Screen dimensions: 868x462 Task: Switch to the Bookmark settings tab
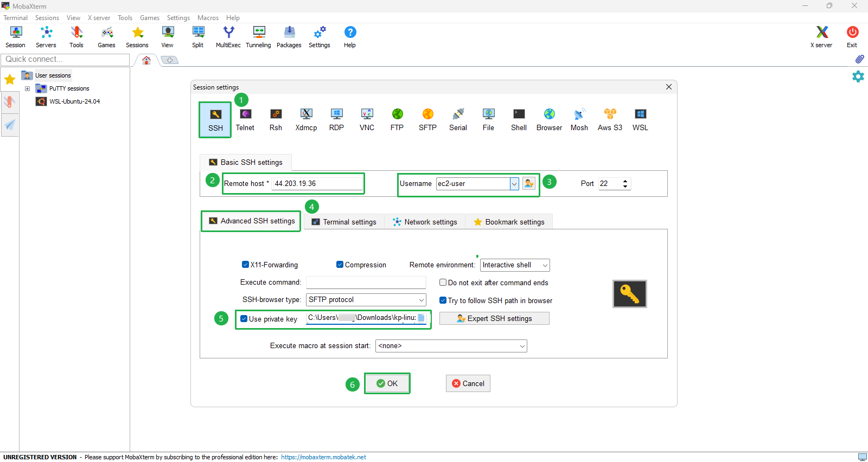509,222
